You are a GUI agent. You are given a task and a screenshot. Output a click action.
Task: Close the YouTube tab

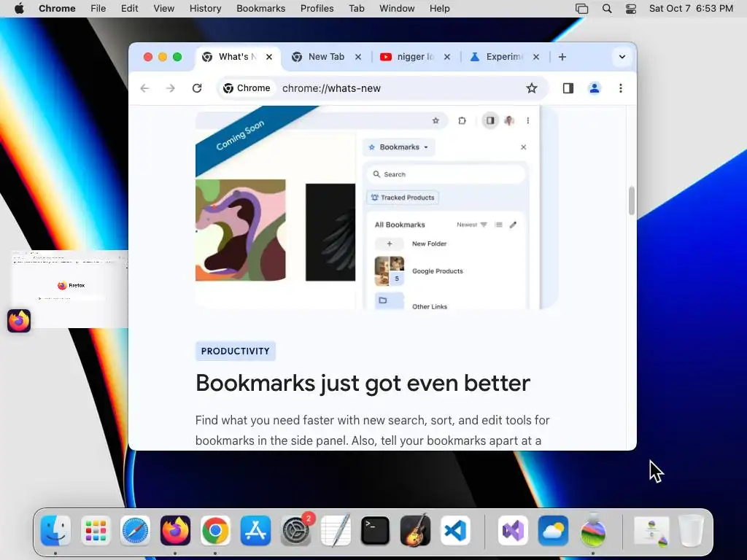click(447, 57)
